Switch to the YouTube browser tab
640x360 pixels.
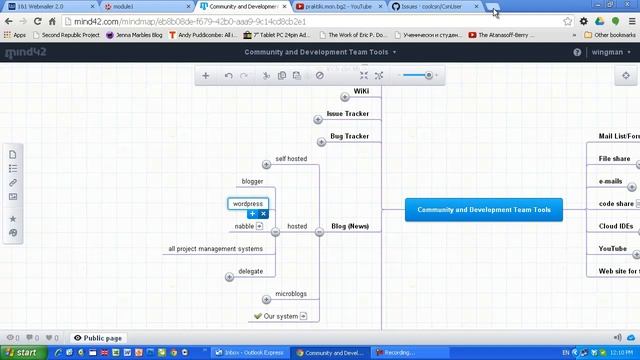pos(338,7)
